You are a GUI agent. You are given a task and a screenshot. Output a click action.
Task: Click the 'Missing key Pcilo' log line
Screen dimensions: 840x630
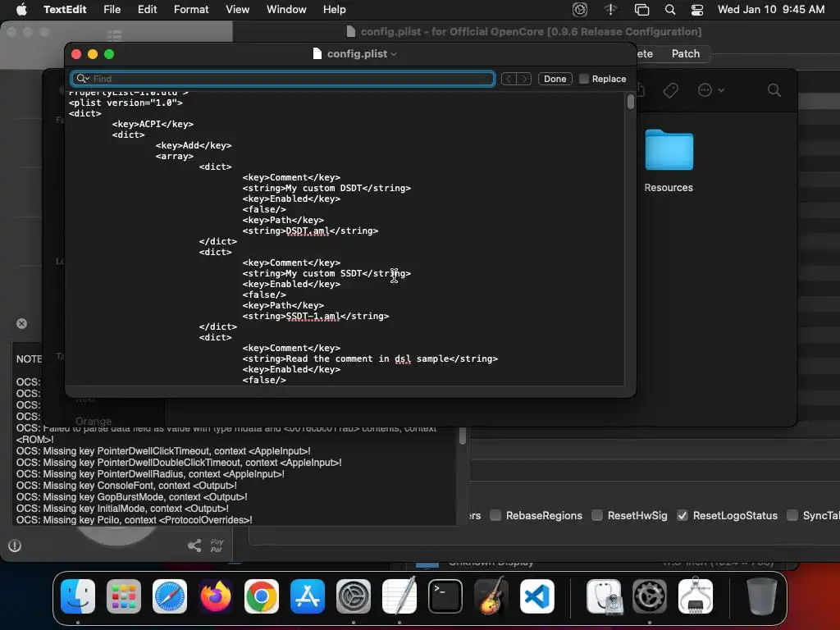pos(134,519)
